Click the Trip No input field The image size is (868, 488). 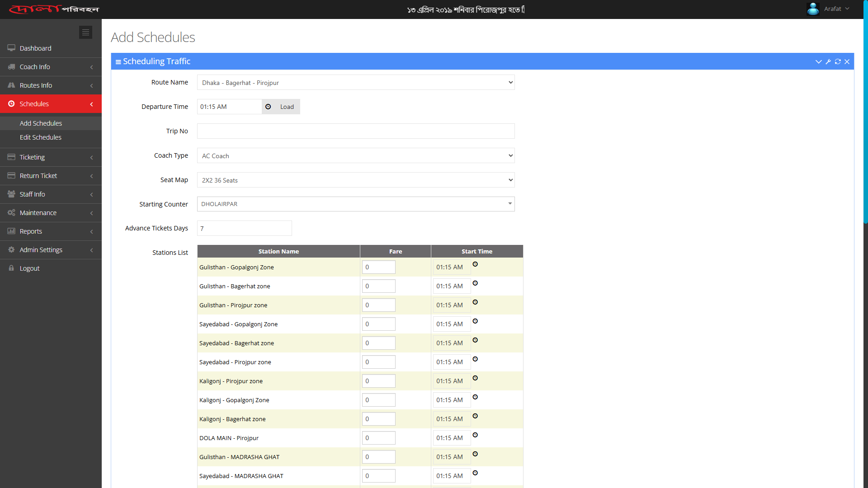pyautogui.click(x=356, y=131)
